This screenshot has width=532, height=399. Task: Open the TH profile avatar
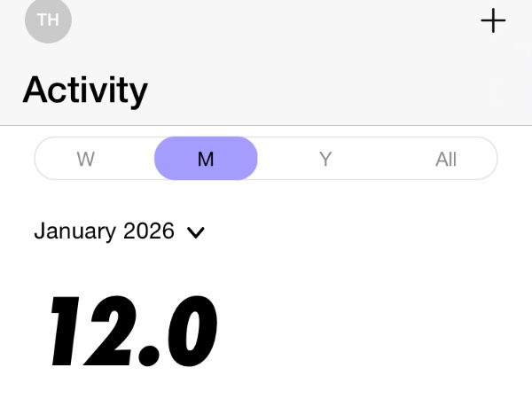point(48,20)
